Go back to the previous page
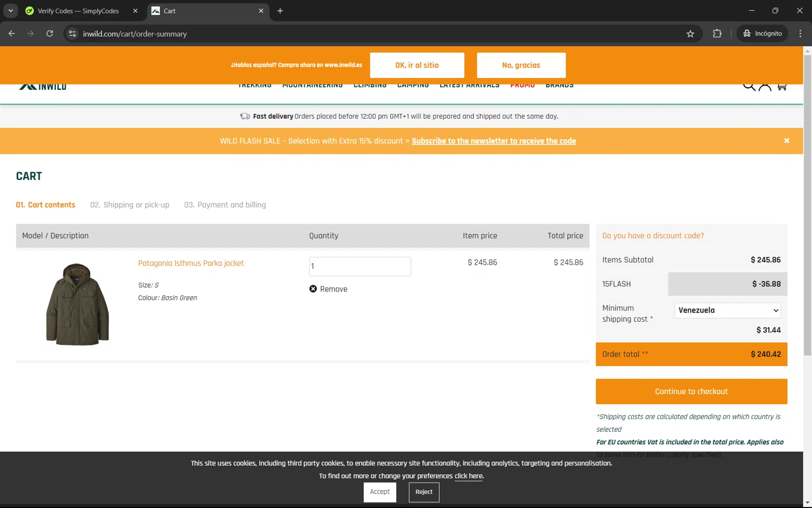812x508 pixels. (12, 34)
